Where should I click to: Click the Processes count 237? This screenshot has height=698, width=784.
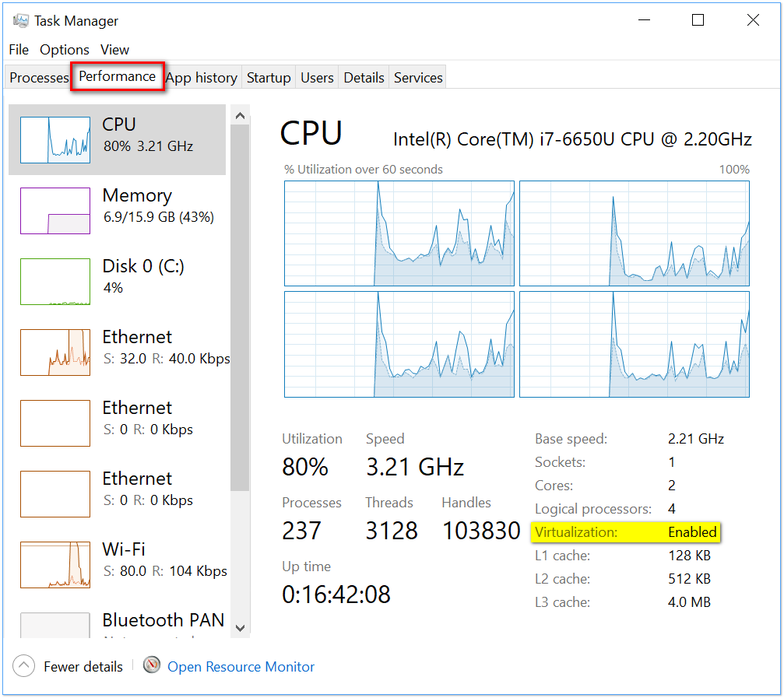pyautogui.click(x=301, y=531)
